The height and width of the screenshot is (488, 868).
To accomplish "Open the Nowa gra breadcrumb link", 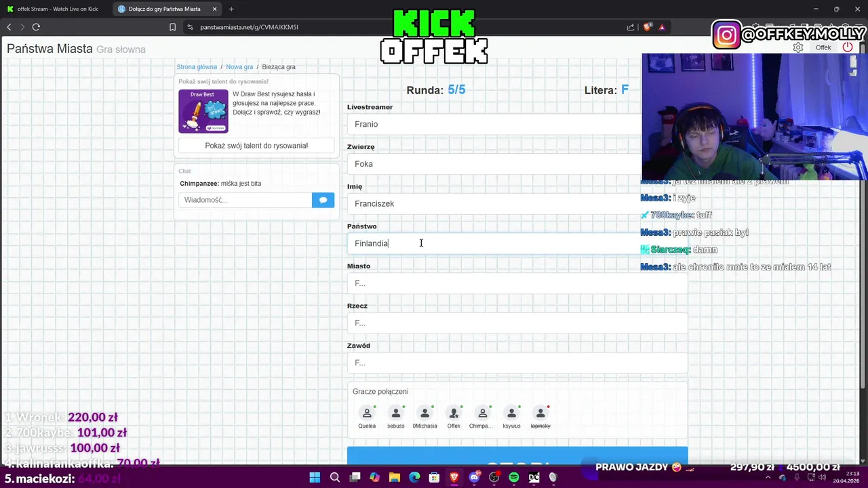I will (239, 67).
